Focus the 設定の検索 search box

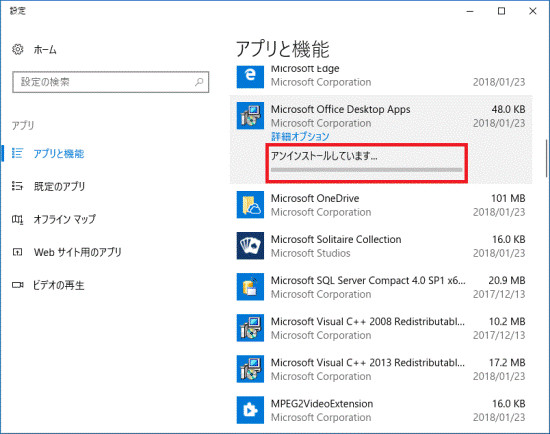[110, 82]
